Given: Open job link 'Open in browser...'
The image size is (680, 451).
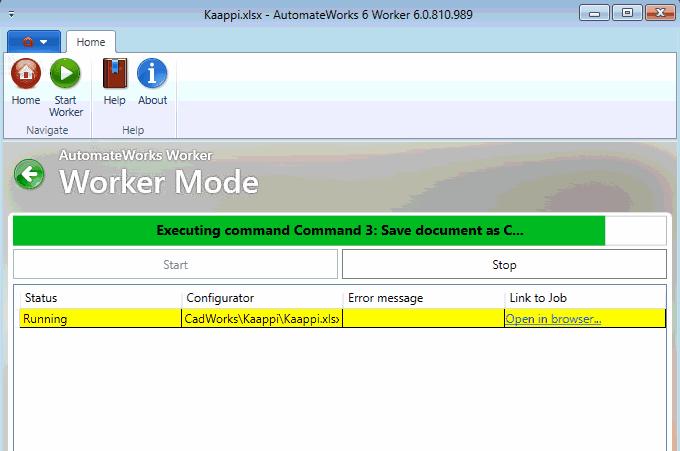Looking at the screenshot, I should [x=553, y=319].
